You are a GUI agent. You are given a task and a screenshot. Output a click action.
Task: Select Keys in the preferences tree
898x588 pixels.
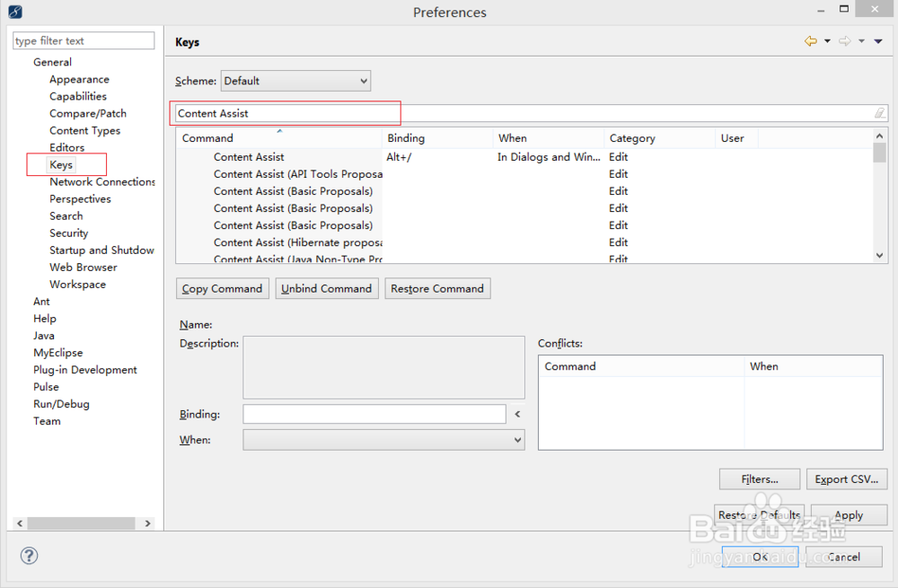61,165
